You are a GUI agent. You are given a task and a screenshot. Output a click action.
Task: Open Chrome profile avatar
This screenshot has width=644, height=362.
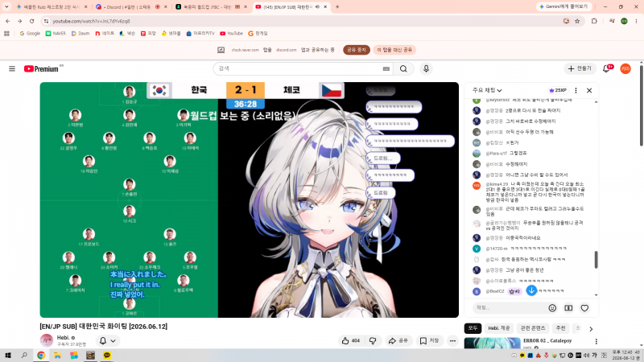[x=625, y=21]
